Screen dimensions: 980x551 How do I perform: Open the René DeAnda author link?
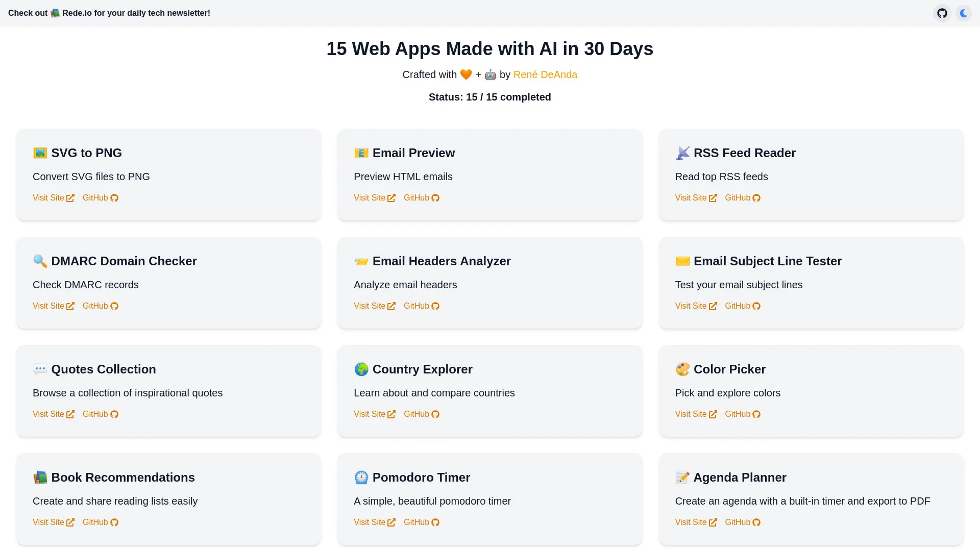[545, 74]
